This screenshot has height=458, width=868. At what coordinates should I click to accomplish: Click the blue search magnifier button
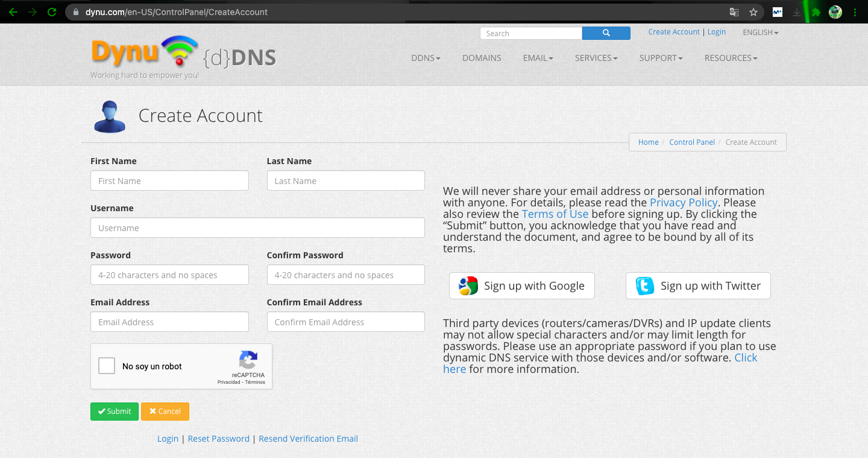pos(606,33)
